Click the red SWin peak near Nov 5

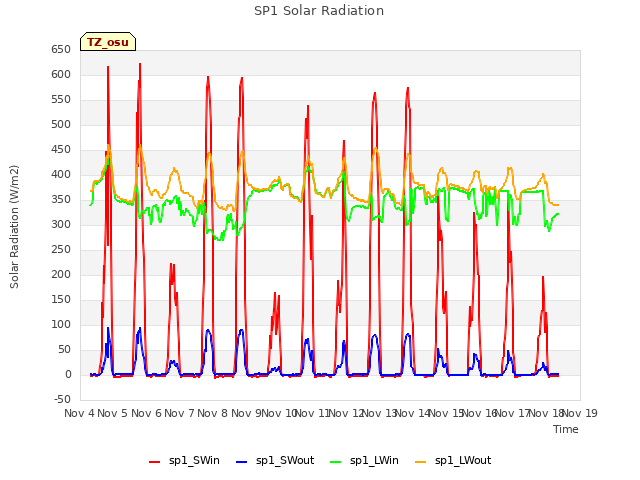[108, 67]
